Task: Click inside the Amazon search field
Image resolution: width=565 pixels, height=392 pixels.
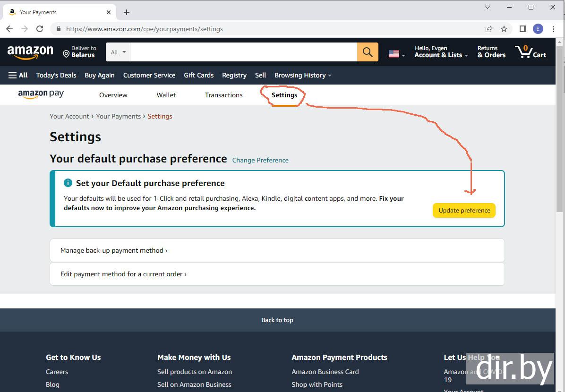Action: 244,52
